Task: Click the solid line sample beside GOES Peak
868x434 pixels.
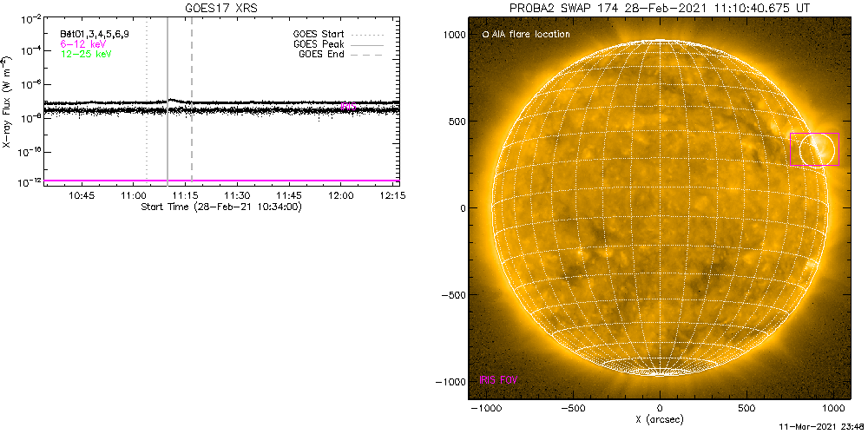Action: click(367, 44)
